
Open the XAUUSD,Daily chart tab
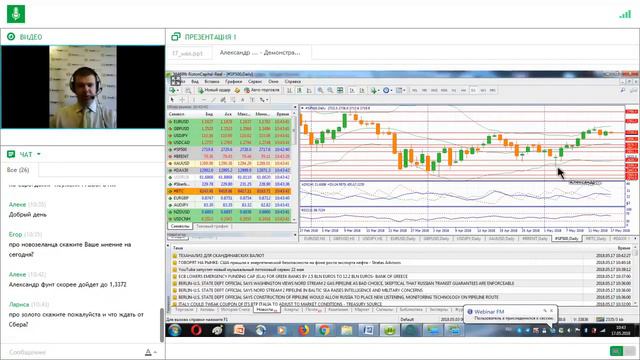pos(502,238)
